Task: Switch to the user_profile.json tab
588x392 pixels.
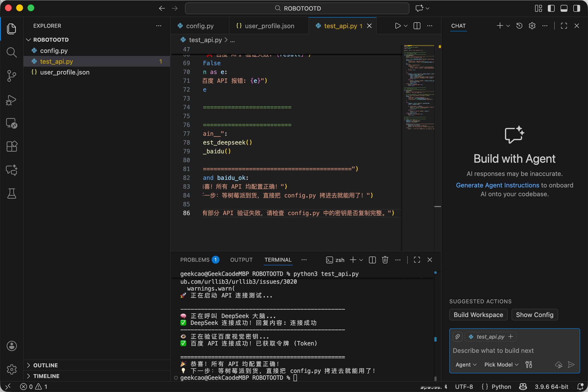Action: point(269,26)
